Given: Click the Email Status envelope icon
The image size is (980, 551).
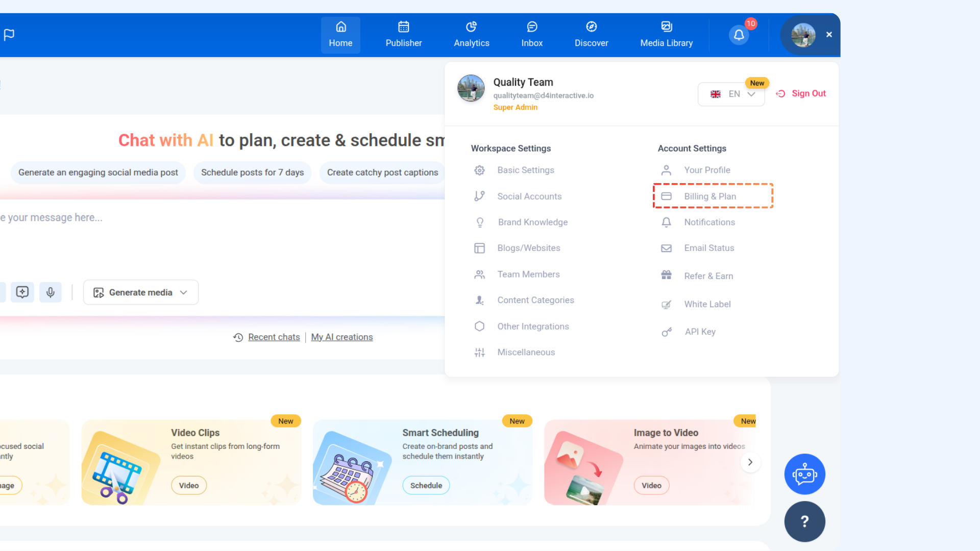Looking at the screenshot, I should pos(666,248).
